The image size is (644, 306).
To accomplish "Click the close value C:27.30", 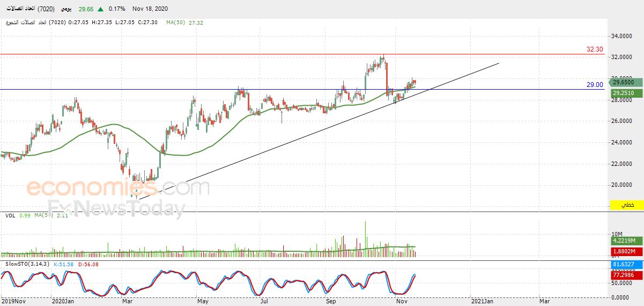I will [147, 22].
